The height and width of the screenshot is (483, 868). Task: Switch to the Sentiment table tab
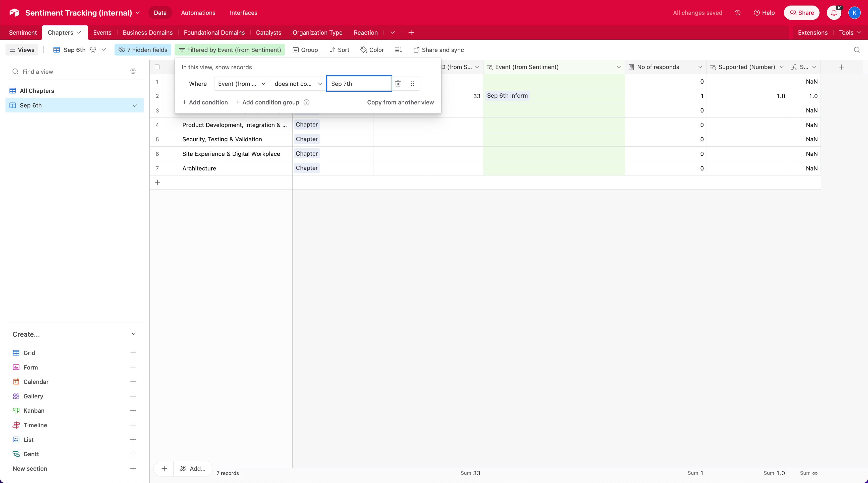tap(23, 33)
